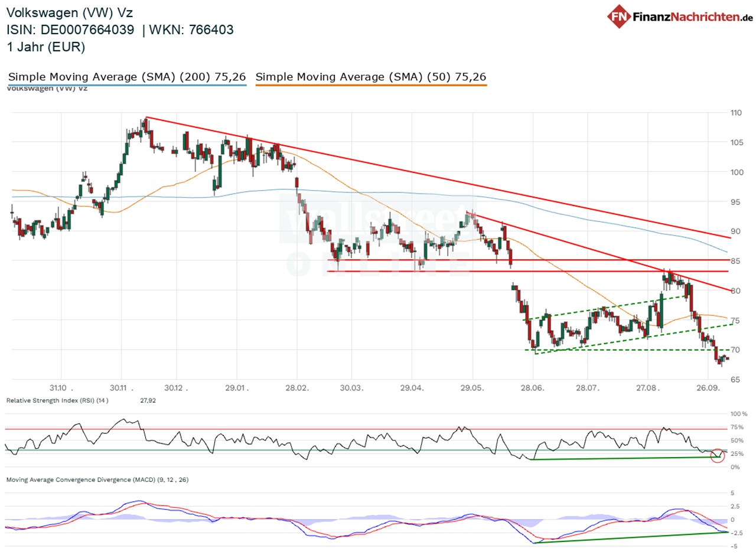Select the chart title "Volkswagen (VW) Vz" heading
The height and width of the screenshot is (555, 756).
coord(70,12)
